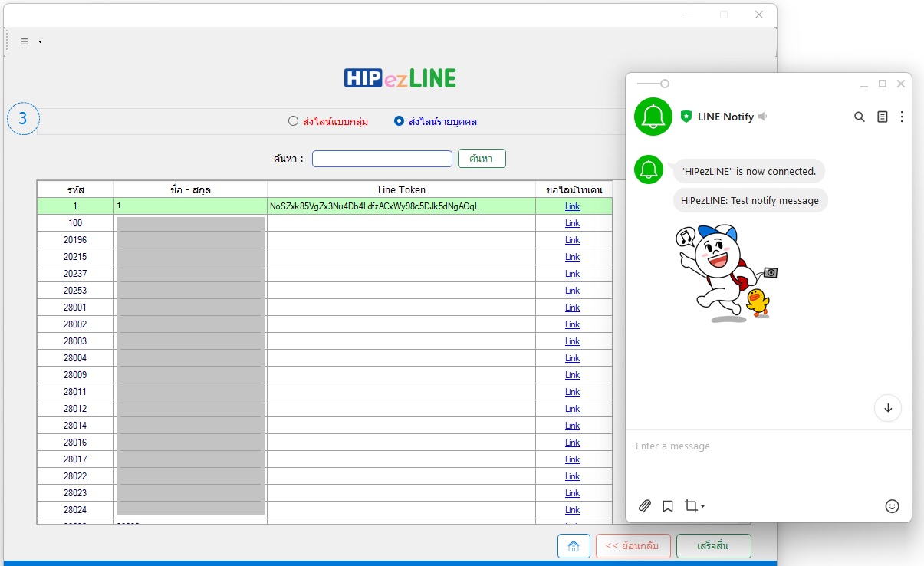This screenshot has width=924, height=566.
Task: Open Keep bookmark icon in LINE
Action: pos(668,506)
